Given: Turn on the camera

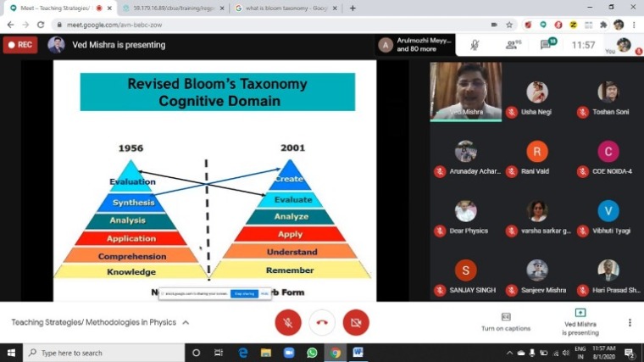Looking at the screenshot, I should tap(356, 322).
